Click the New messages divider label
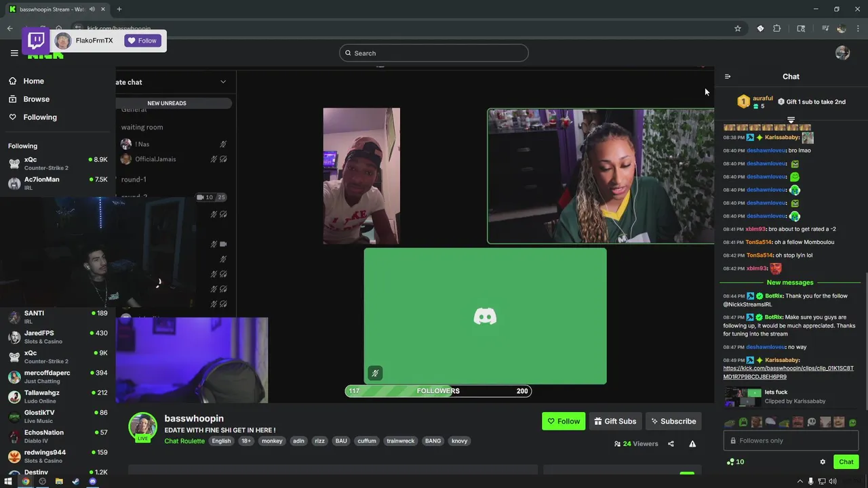Screen dimensions: 868x488 [x=790, y=283]
